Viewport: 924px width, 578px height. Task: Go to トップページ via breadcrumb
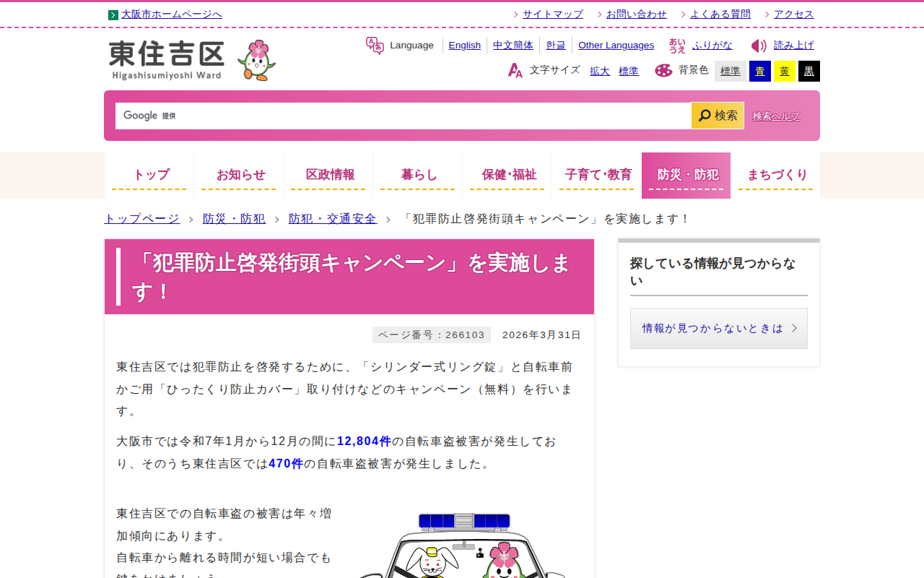[142, 219]
